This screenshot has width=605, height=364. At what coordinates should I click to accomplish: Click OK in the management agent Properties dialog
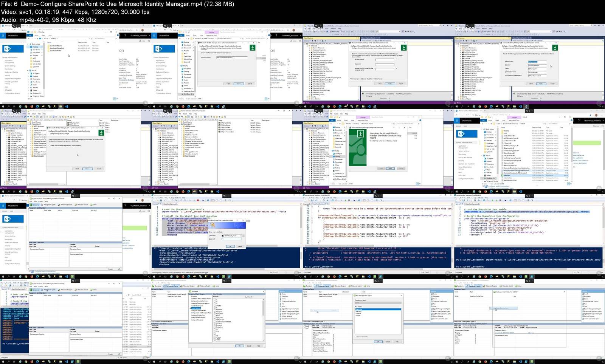pos(239,346)
